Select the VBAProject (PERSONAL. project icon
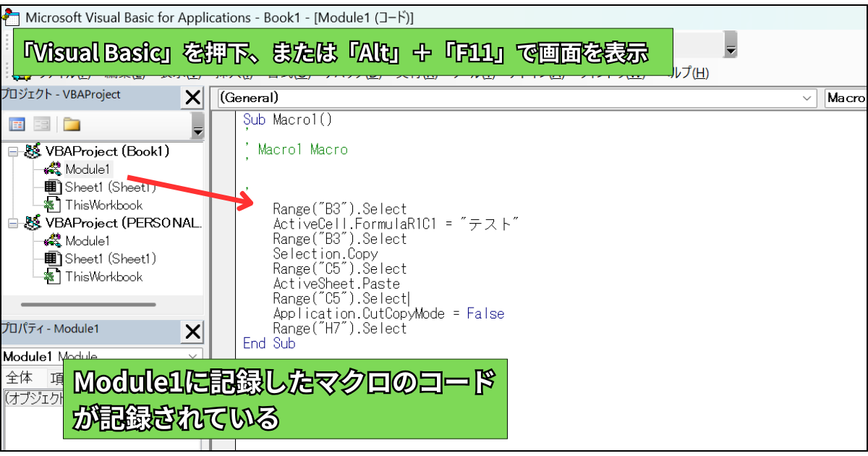This screenshot has width=868, height=456. [33, 223]
